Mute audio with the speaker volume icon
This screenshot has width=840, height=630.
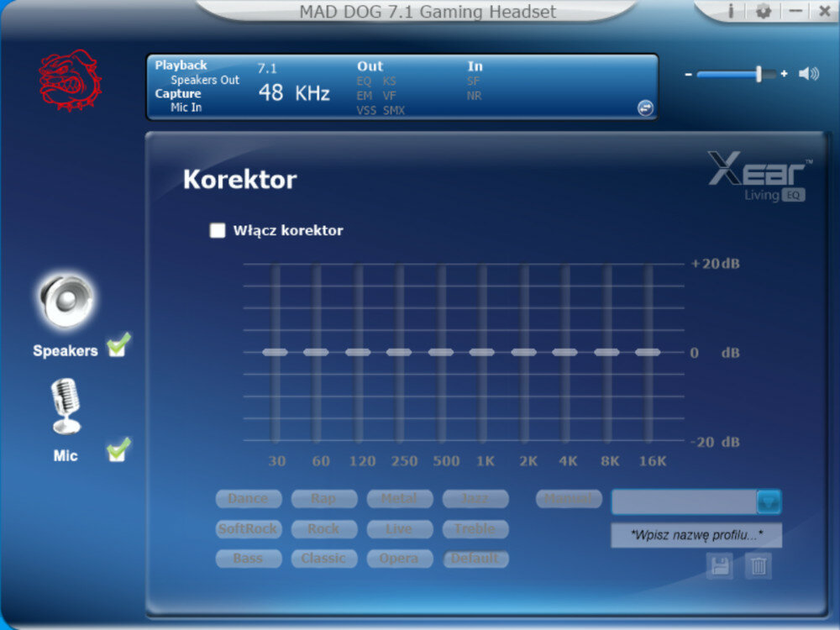[x=808, y=74]
